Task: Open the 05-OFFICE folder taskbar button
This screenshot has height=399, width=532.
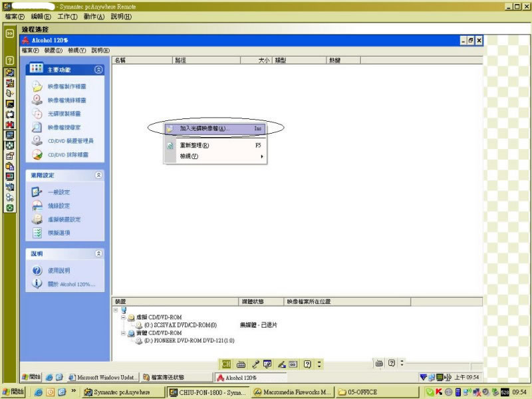Action: (377, 392)
